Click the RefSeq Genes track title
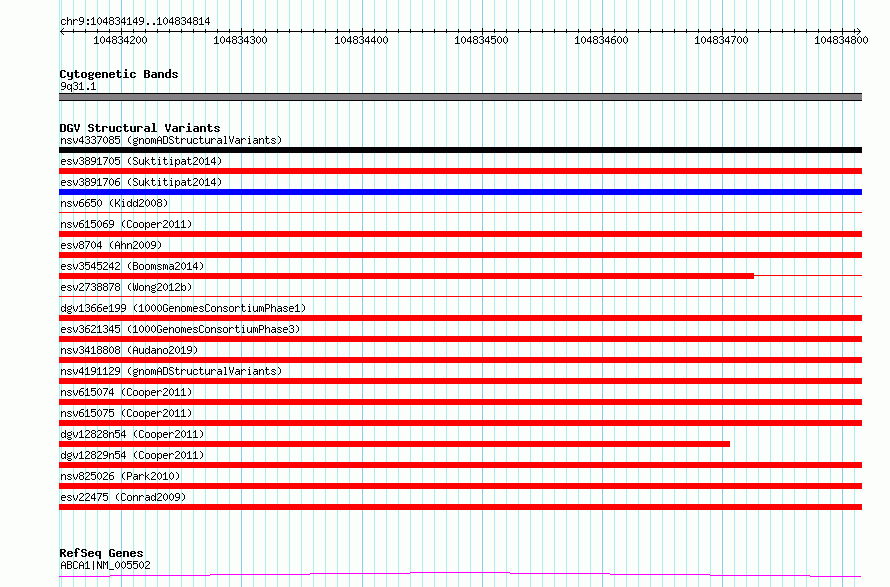Image resolution: width=890 pixels, height=587 pixels. (101, 553)
